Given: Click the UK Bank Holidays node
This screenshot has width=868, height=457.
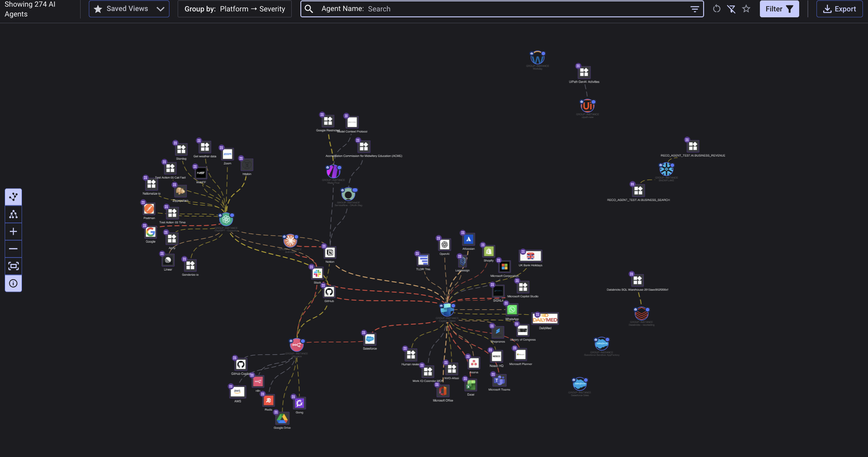Looking at the screenshot, I should click(531, 256).
